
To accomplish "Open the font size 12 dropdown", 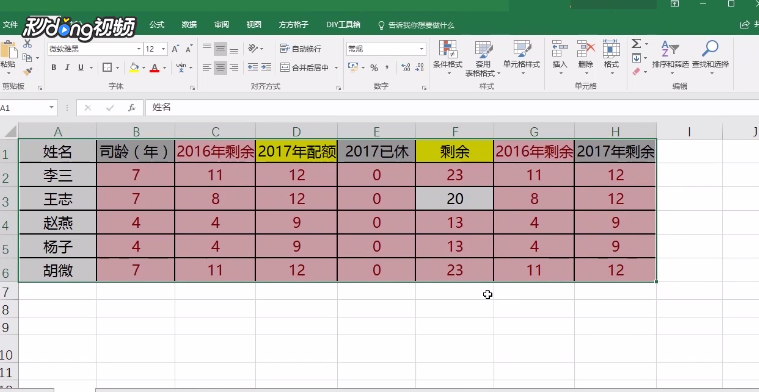I will [x=164, y=49].
